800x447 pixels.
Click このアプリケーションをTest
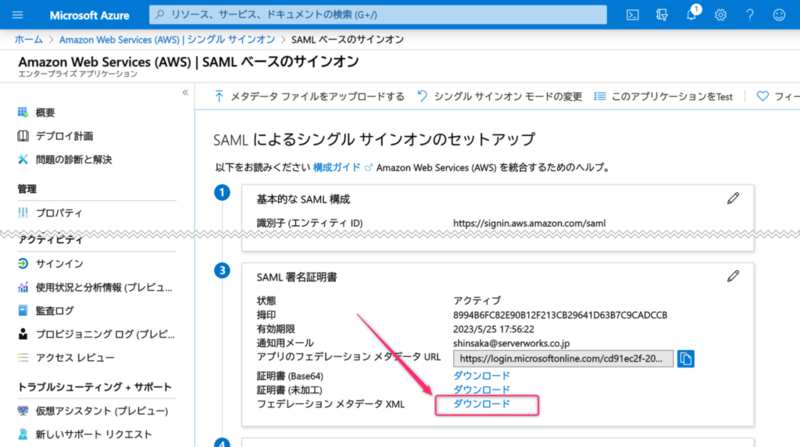coord(663,96)
